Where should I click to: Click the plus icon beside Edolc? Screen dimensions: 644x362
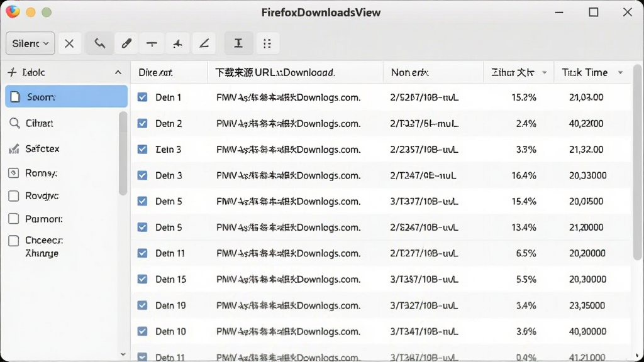12,73
